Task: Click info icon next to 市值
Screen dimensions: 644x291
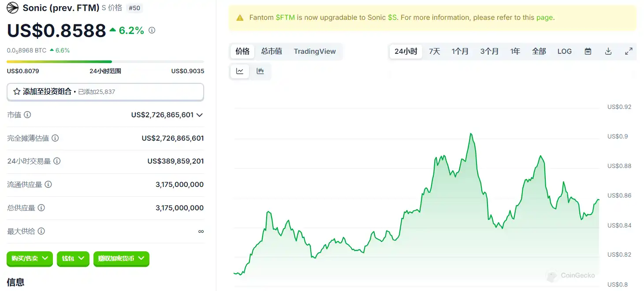Action: tap(27, 115)
